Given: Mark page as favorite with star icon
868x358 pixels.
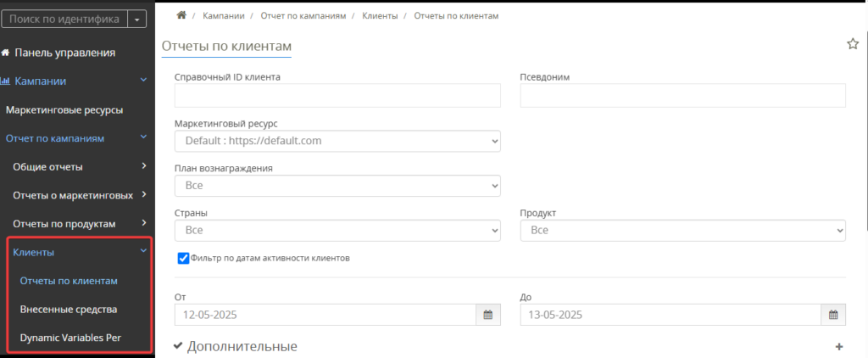Looking at the screenshot, I should point(853,44).
